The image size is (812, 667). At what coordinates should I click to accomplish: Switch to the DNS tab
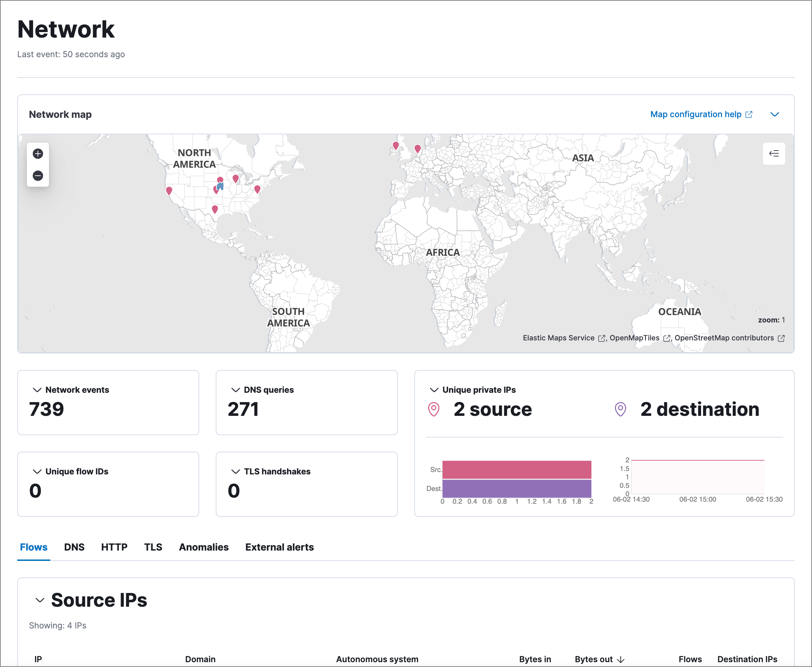click(74, 547)
